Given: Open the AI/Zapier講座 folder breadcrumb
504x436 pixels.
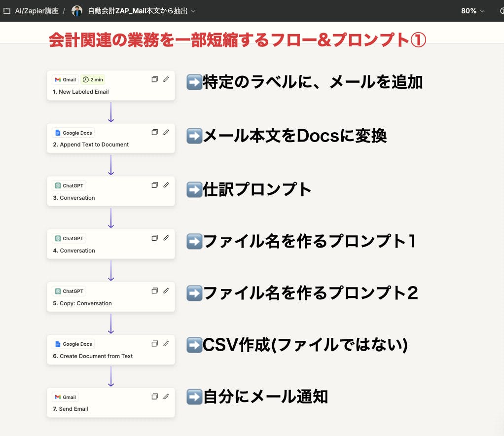Looking at the screenshot, I should (x=36, y=11).
